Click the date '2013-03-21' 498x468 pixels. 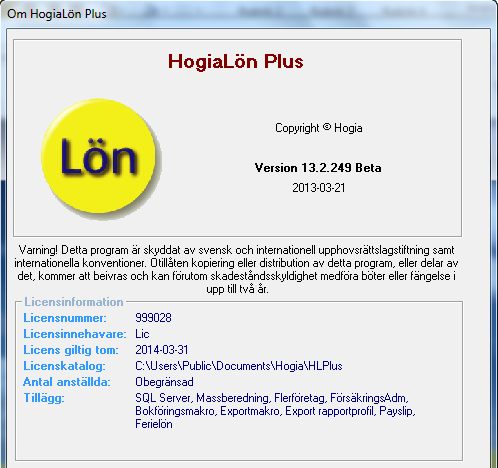(319, 188)
